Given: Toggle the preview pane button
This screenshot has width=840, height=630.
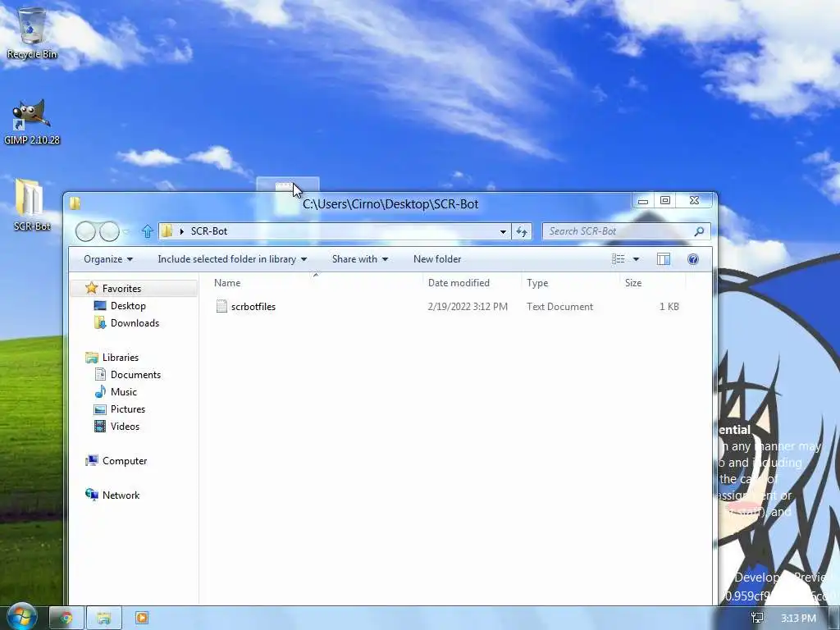Looking at the screenshot, I should [x=663, y=259].
